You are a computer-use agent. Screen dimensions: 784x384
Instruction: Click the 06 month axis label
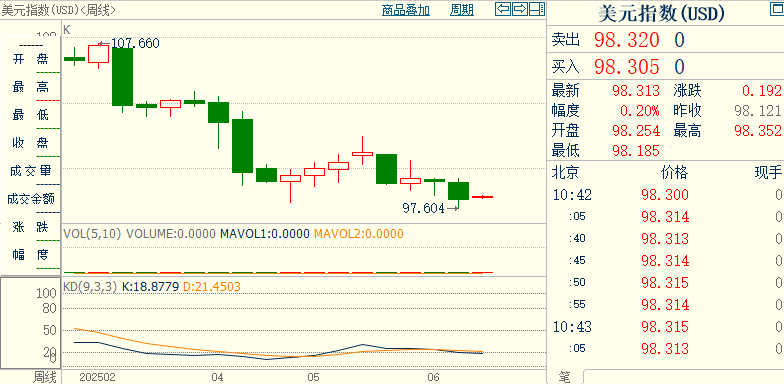tap(434, 377)
